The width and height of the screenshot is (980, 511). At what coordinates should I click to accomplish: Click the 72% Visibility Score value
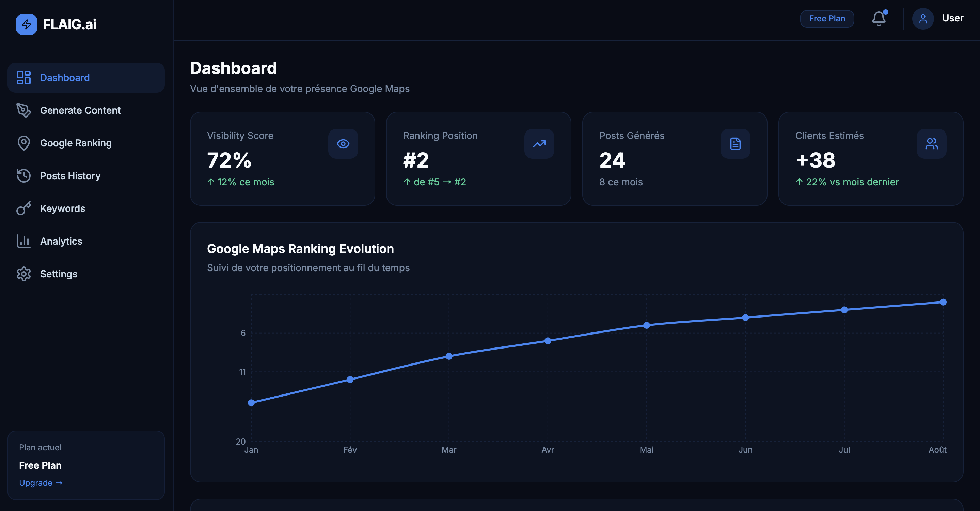[229, 160]
